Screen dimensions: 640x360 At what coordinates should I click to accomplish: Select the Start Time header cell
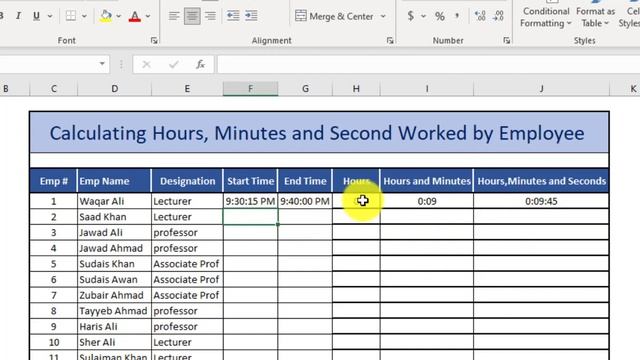click(251, 181)
